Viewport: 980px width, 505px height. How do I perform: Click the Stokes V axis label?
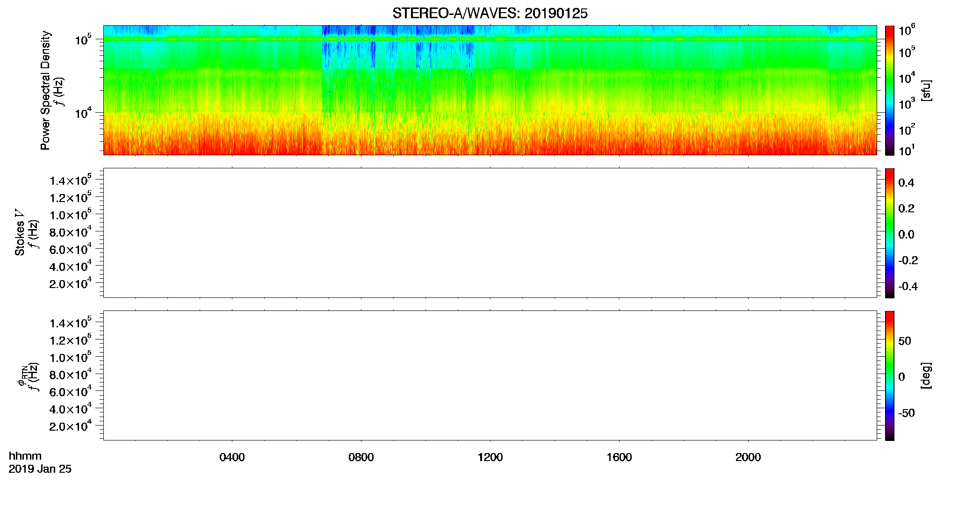20,232
